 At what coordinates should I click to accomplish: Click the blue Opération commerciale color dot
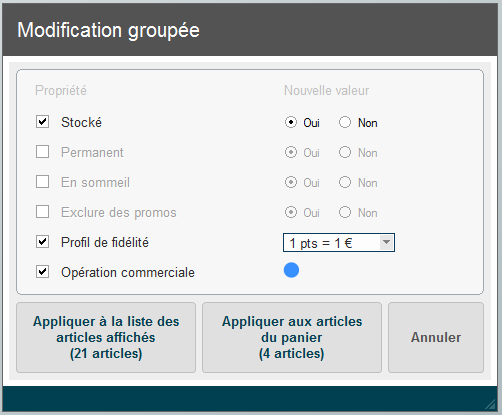click(291, 270)
